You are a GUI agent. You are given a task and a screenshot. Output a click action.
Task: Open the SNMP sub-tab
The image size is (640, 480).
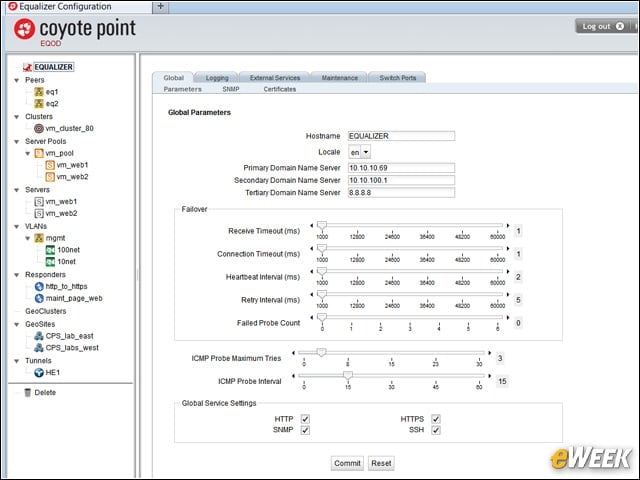click(231, 89)
